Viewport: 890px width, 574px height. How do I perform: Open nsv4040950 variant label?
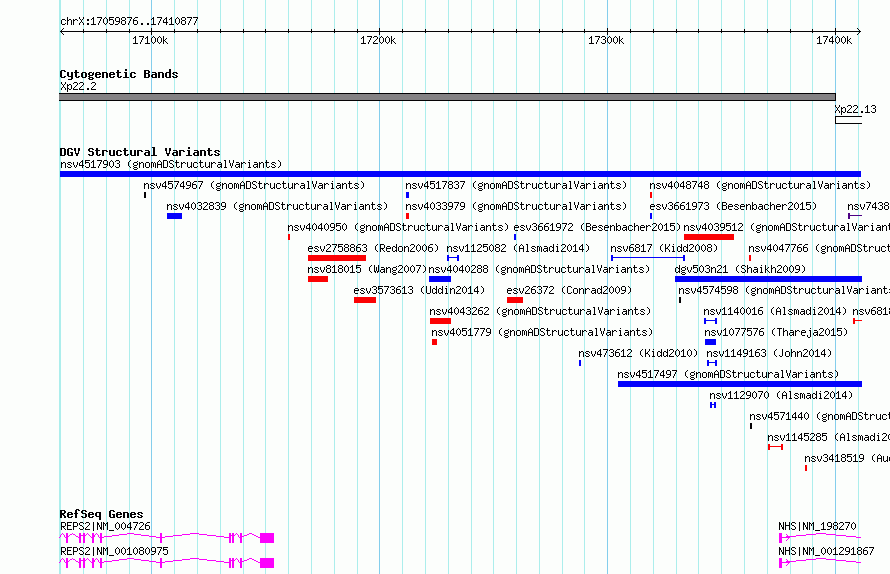point(398,227)
